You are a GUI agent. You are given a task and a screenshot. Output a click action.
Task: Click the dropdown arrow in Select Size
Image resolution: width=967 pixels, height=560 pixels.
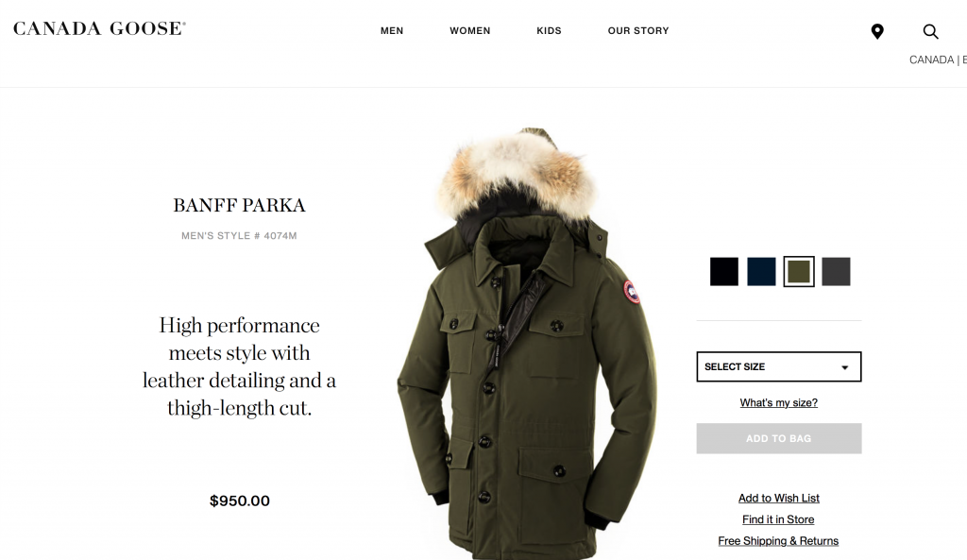tap(845, 367)
